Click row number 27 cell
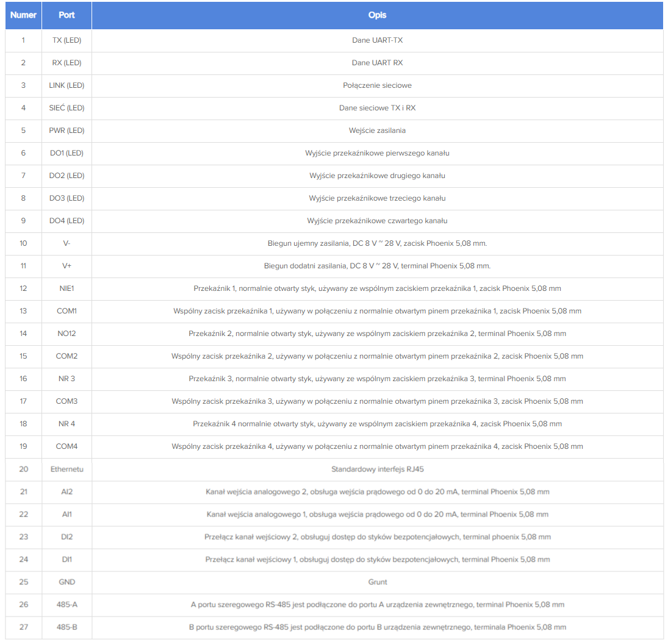668x644 pixels. pos(23,628)
